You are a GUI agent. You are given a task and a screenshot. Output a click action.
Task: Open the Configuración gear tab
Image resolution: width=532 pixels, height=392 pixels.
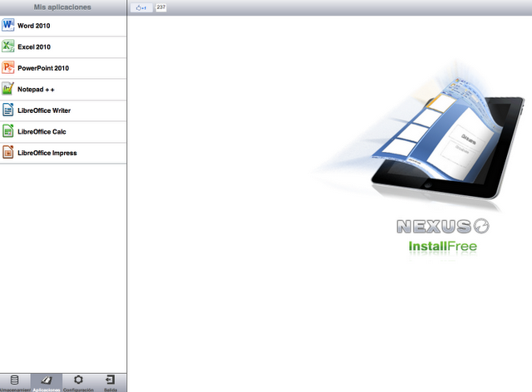78,383
